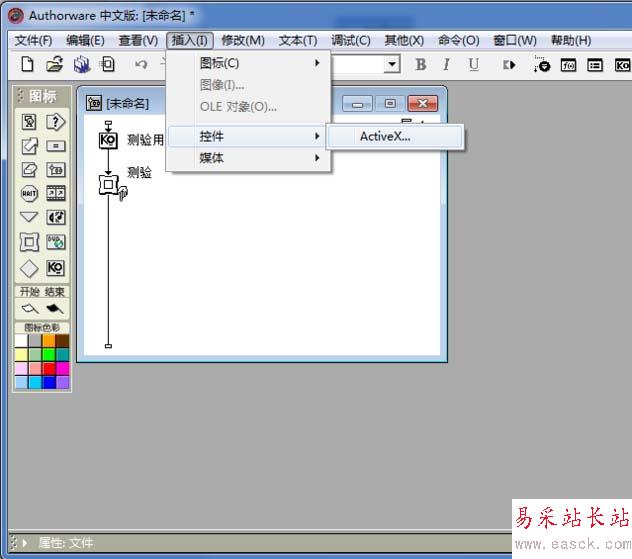This screenshot has height=559, width=632.
Task: Open the 其他(X) menu
Action: point(404,41)
